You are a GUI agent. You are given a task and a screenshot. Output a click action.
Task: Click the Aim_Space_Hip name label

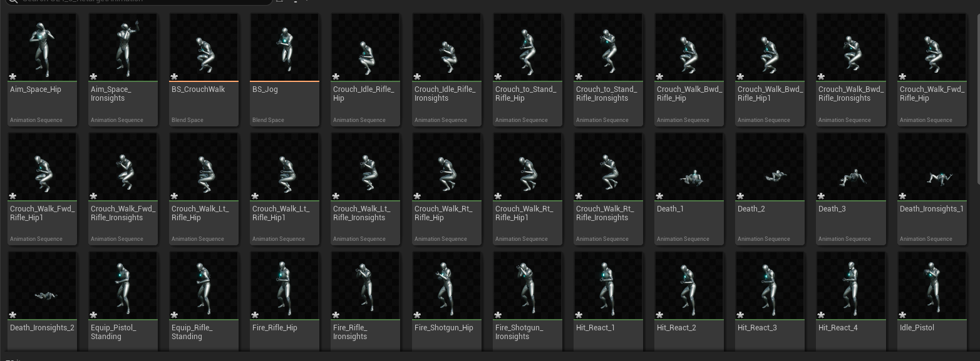coord(36,89)
